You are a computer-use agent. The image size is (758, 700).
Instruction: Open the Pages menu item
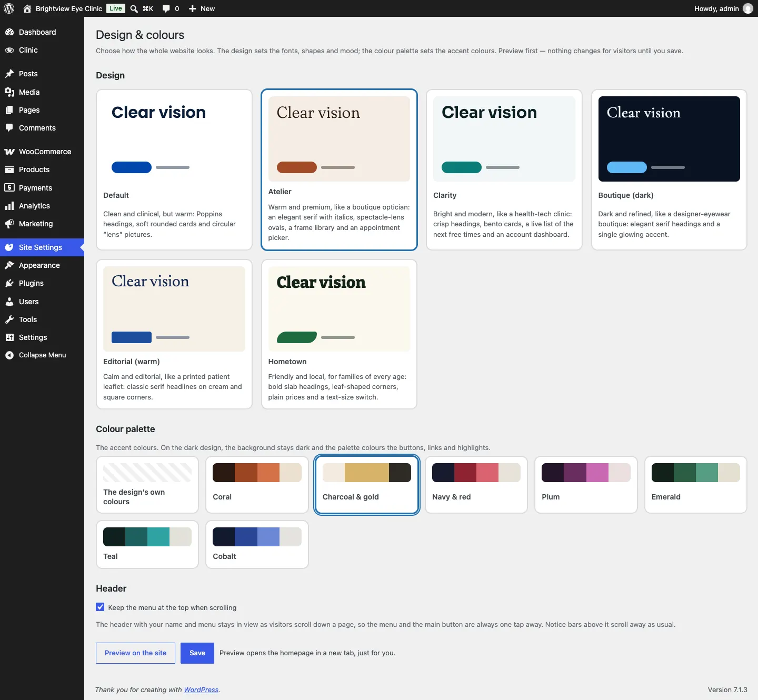(42, 110)
